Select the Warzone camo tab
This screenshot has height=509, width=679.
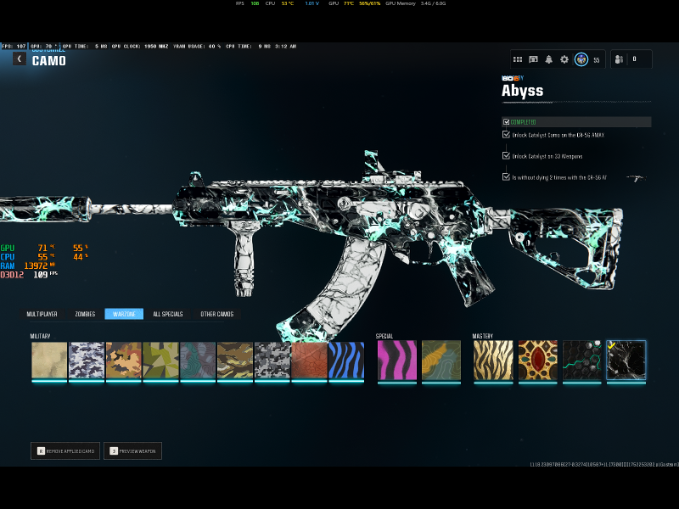(x=124, y=314)
